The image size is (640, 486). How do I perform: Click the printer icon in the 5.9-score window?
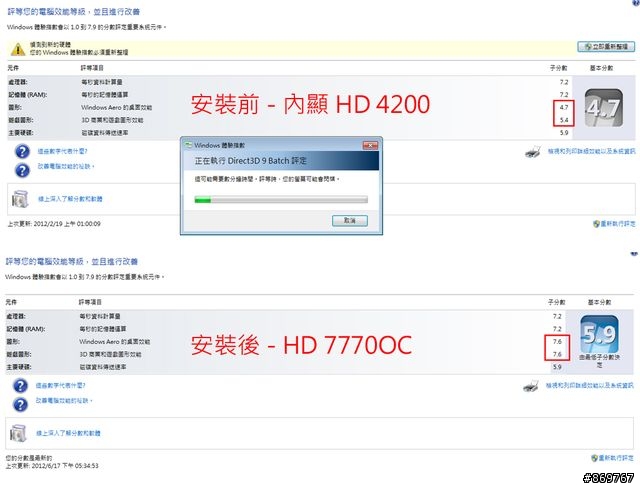click(x=531, y=386)
